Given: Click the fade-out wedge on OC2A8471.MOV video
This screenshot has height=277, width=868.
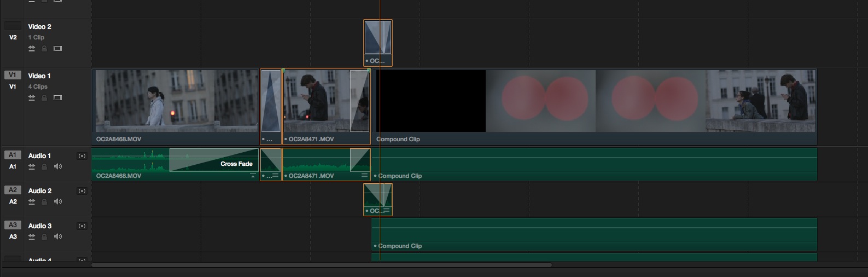Looking at the screenshot, I should [360, 101].
